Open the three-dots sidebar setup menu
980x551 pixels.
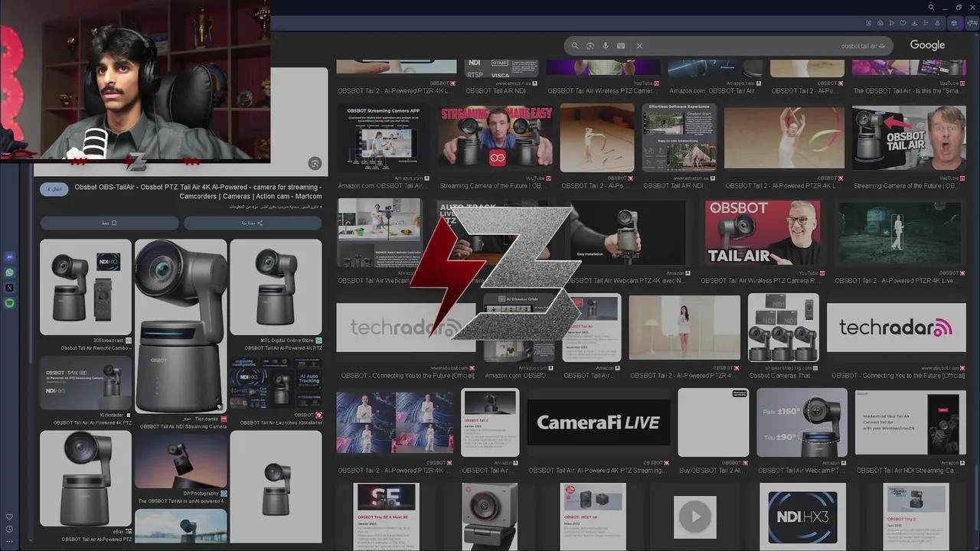click(x=9, y=541)
